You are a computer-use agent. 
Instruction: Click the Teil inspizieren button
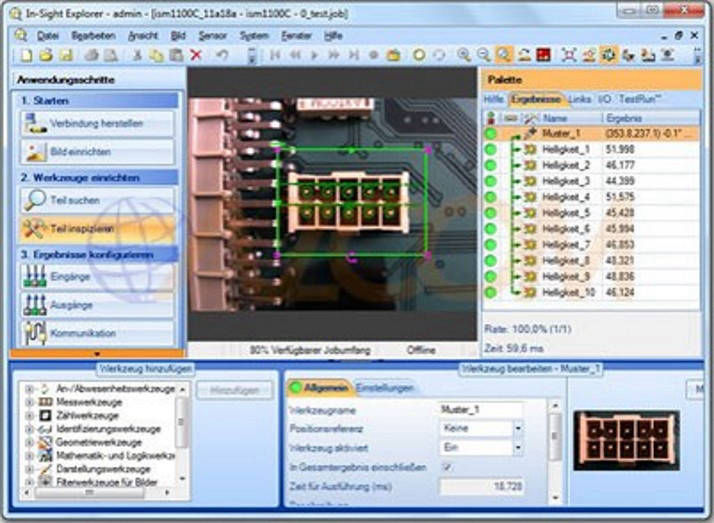point(97,229)
